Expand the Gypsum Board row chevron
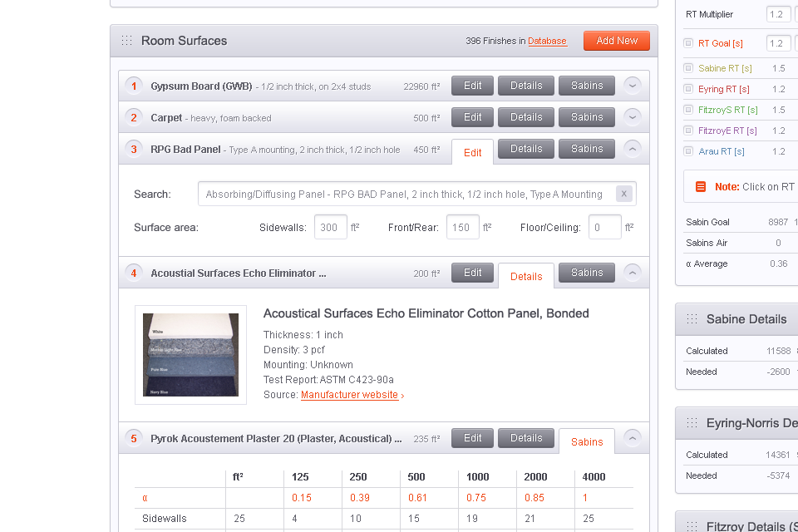This screenshot has width=798, height=532. pos(633,86)
